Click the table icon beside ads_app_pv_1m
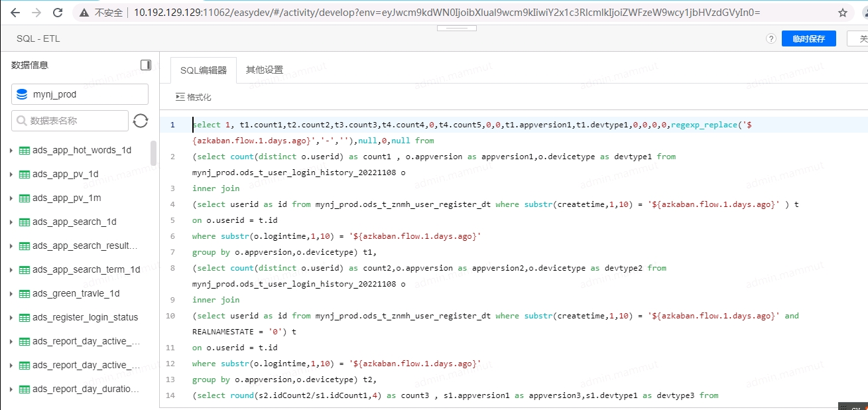 click(25, 198)
